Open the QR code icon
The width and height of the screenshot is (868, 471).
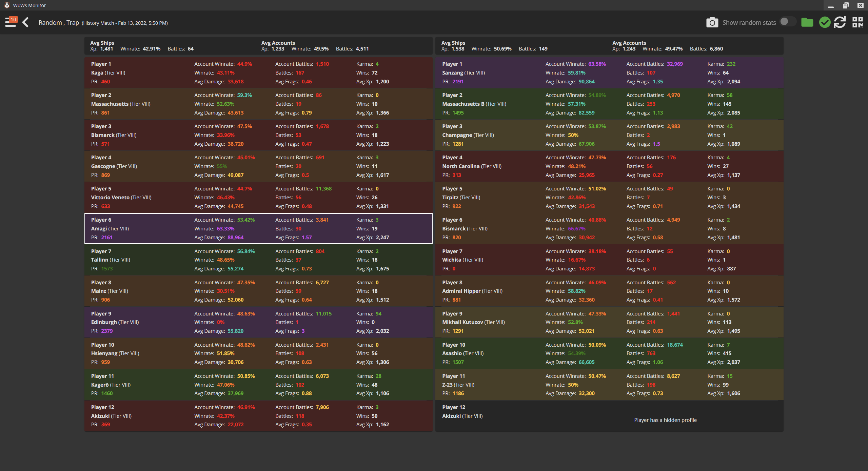pyautogui.click(x=857, y=23)
